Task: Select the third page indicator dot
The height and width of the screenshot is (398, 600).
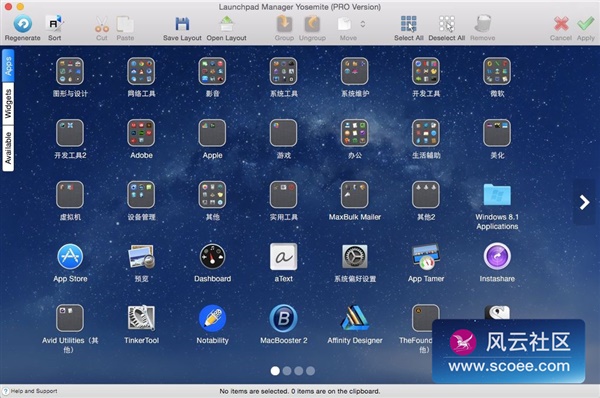Action: (x=299, y=370)
